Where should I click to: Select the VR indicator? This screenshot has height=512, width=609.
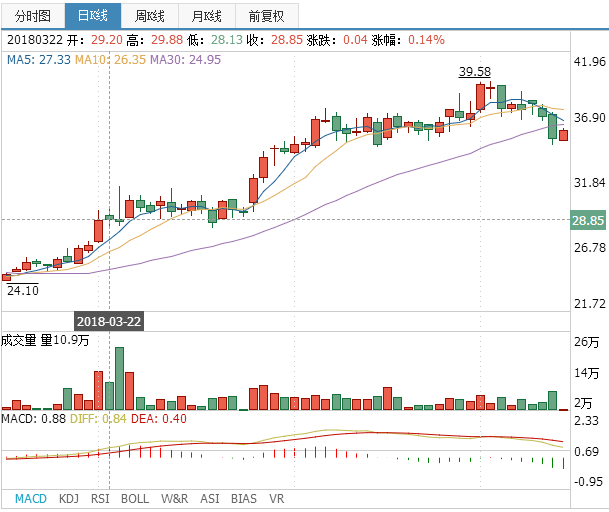click(x=277, y=498)
